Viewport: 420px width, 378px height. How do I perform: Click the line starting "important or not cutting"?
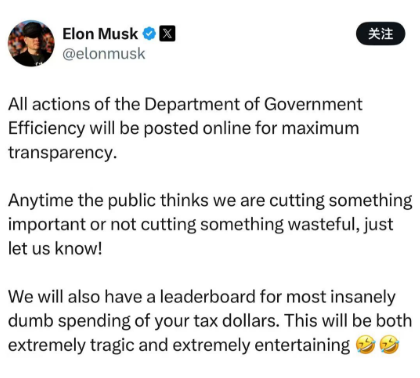201,225
